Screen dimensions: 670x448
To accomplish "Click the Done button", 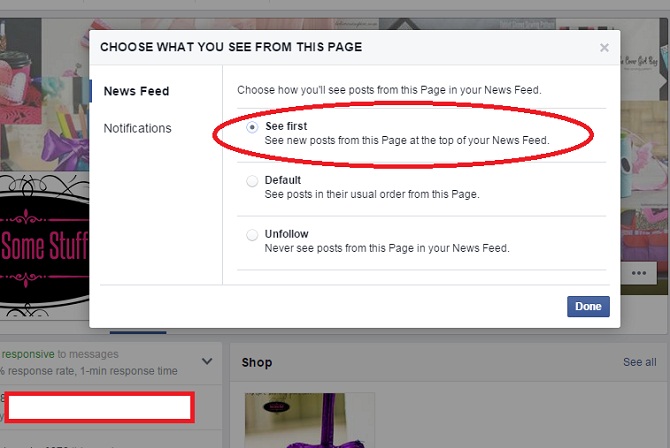I will (588, 307).
